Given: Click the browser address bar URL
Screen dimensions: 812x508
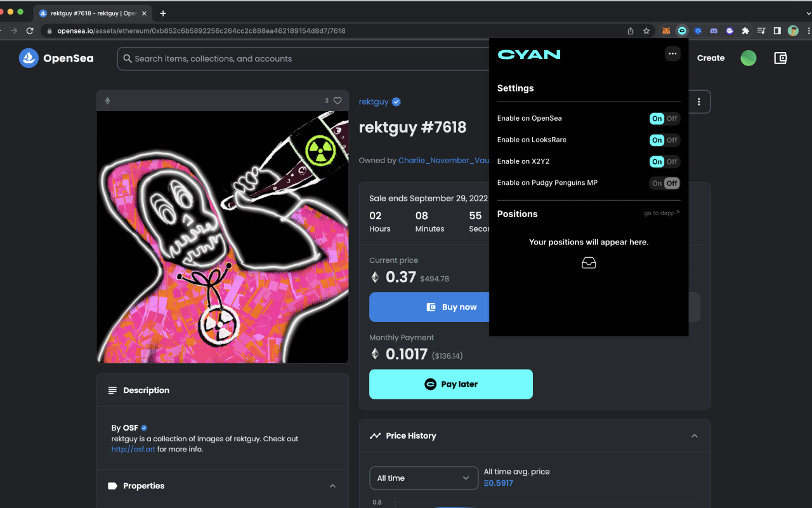Looking at the screenshot, I should pyautogui.click(x=201, y=30).
